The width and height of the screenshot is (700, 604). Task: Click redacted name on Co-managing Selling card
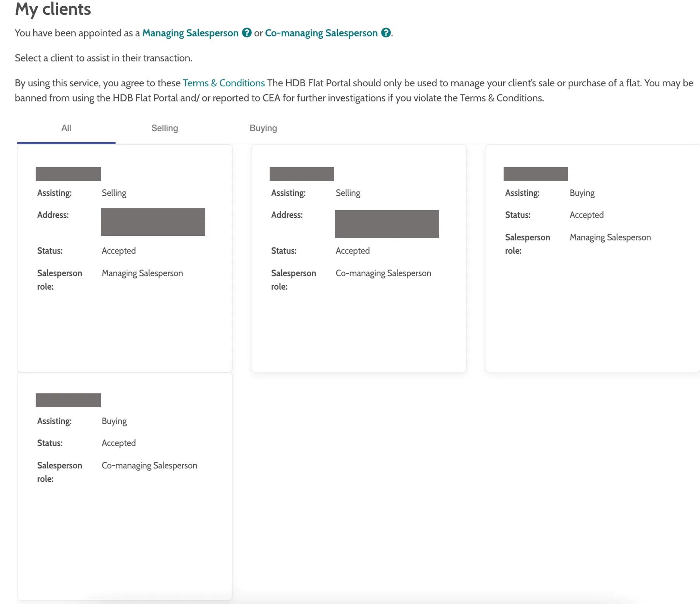302,174
